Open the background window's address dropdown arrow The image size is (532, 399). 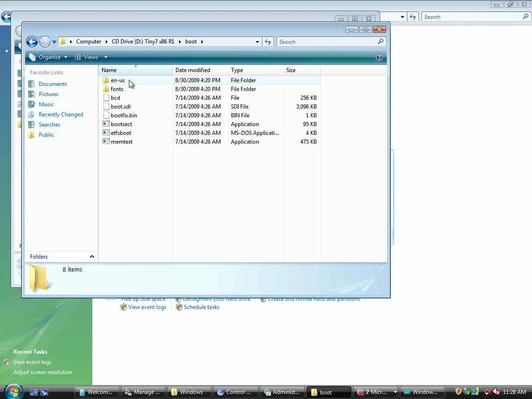[x=402, y=17]
